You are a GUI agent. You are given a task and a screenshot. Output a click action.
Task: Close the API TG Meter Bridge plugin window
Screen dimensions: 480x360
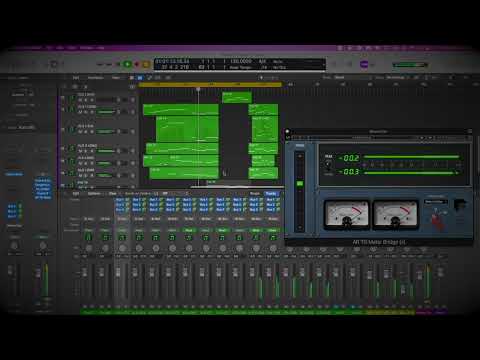point(287,131)
